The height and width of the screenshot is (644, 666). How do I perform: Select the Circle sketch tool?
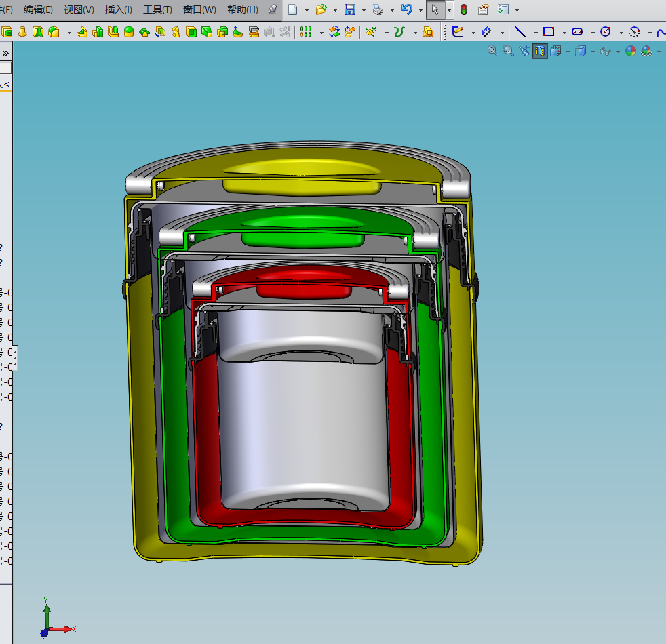click(606, 32)
